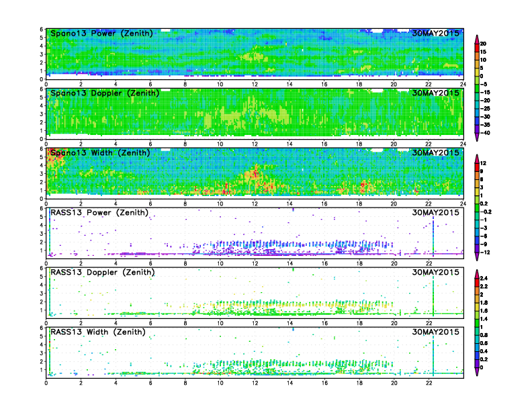532x411 pixels.
Task: Click the red top arrow above the 2.4 colorbar label
Action: point(476,273)
